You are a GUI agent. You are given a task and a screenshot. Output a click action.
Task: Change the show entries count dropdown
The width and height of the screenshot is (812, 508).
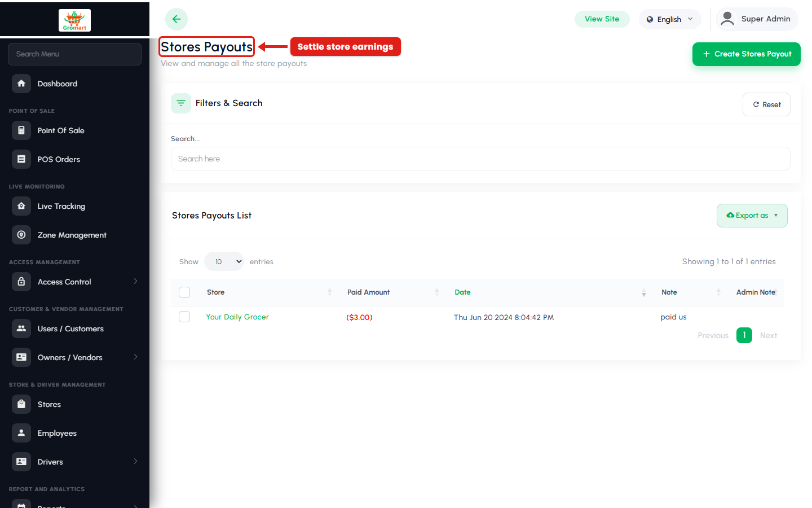click(224, 261)
